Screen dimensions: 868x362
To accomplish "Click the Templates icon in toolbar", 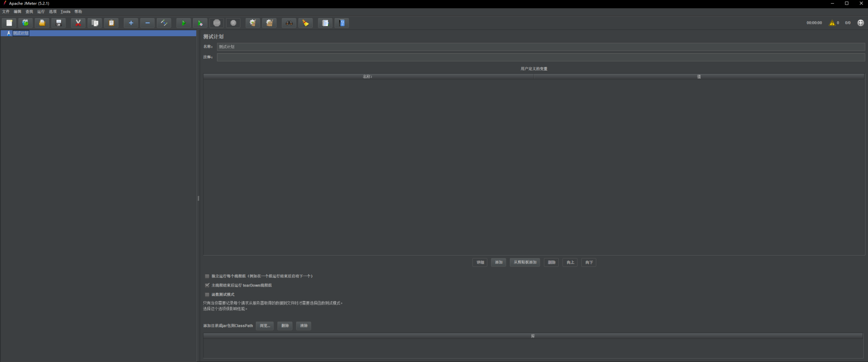I will pos(25,23).
